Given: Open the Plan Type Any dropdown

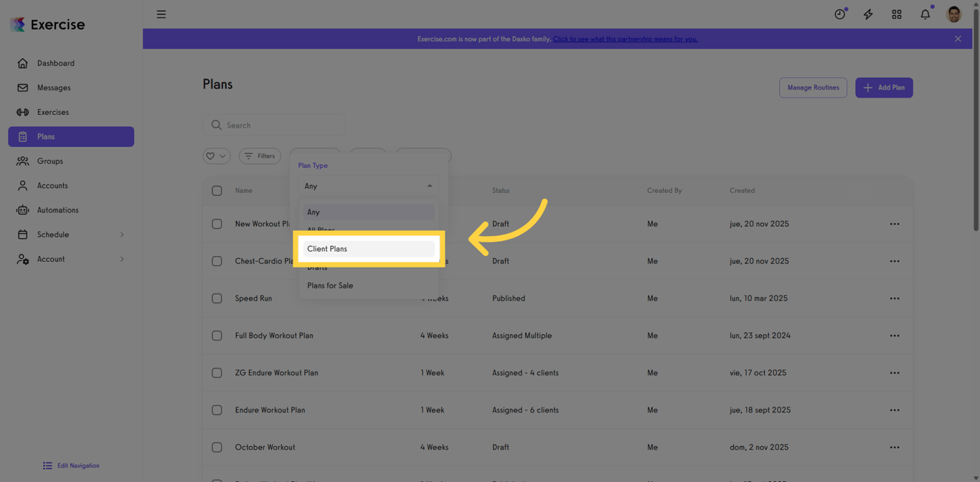Looking at the screenshot, I should coord(368,186).
